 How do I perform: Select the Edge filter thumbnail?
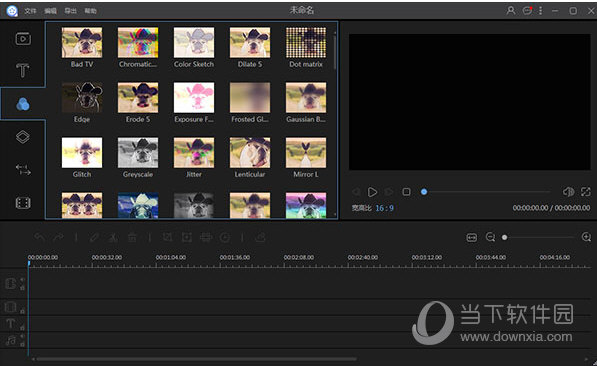click(x=82, y=97)
